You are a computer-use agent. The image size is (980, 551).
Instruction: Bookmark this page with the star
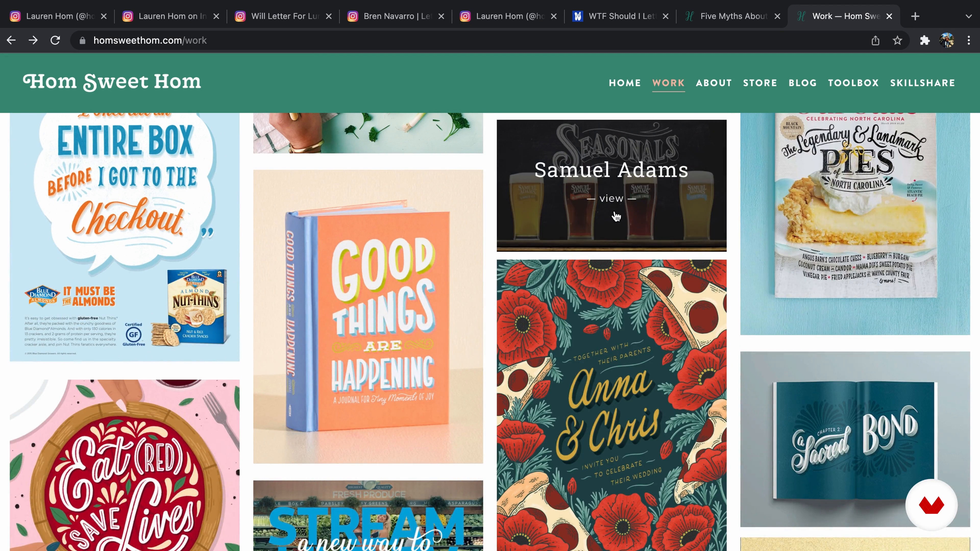(x=898, y=40)
